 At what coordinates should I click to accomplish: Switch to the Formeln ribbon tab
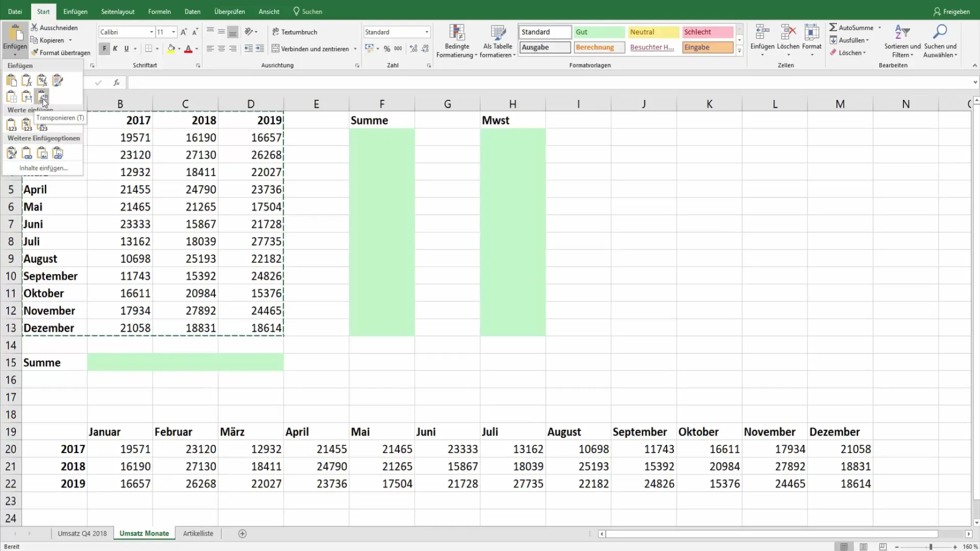[159, 11]
